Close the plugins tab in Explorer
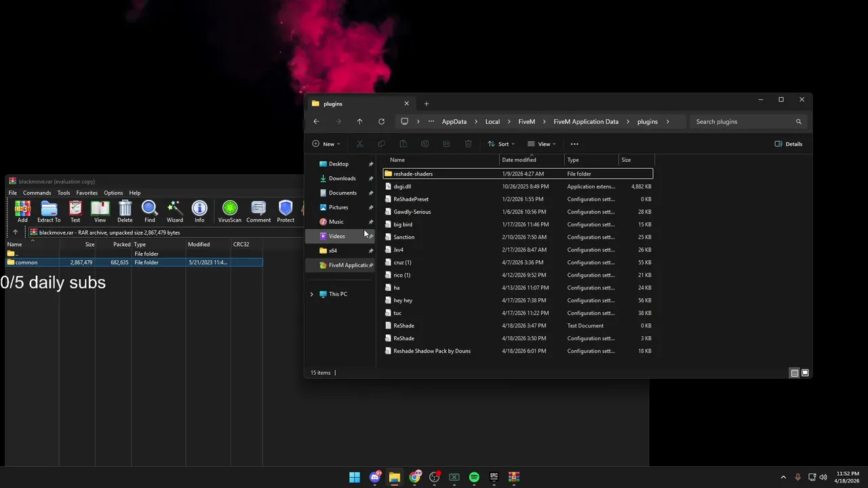The height and width of the screenshot is (488, 868). [406, 104]
